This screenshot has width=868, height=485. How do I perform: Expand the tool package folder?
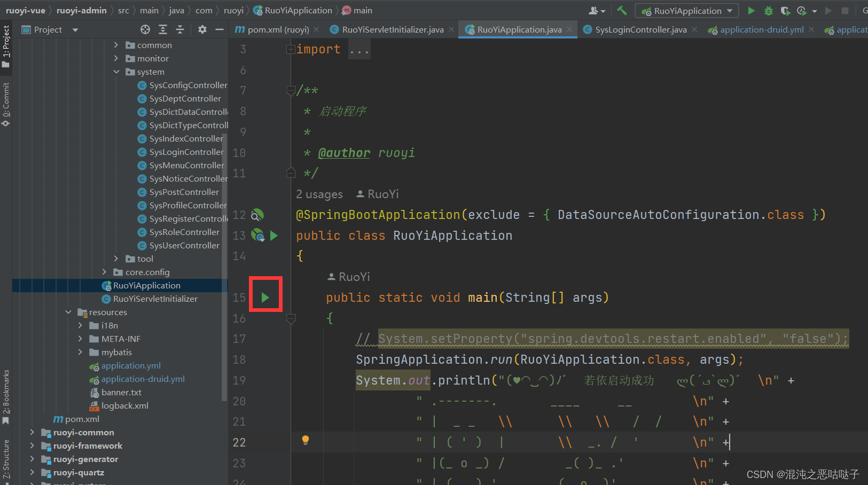(116, 259)
